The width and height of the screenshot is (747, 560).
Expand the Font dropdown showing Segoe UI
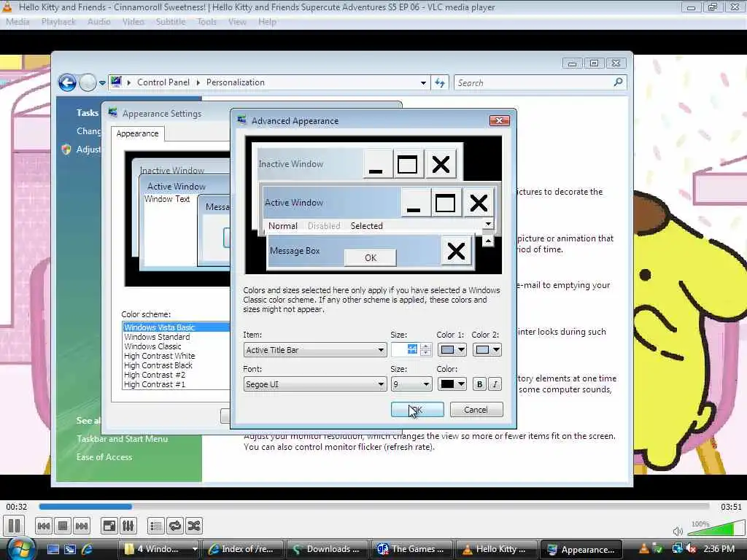315,384
